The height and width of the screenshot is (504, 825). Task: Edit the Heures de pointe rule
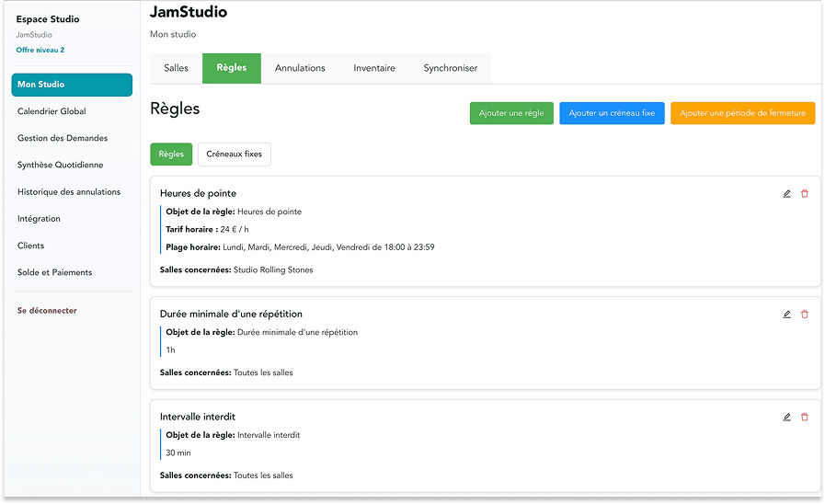[x=786, y=194]
